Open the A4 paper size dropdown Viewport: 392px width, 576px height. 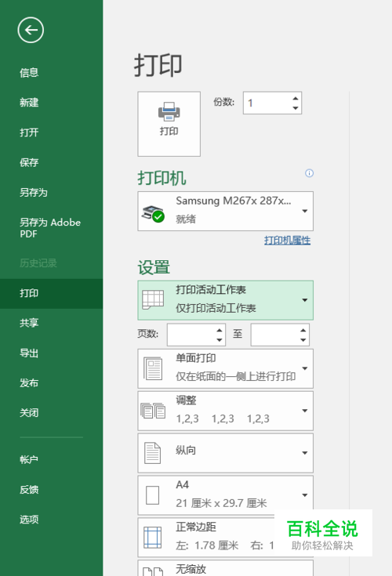226,495
